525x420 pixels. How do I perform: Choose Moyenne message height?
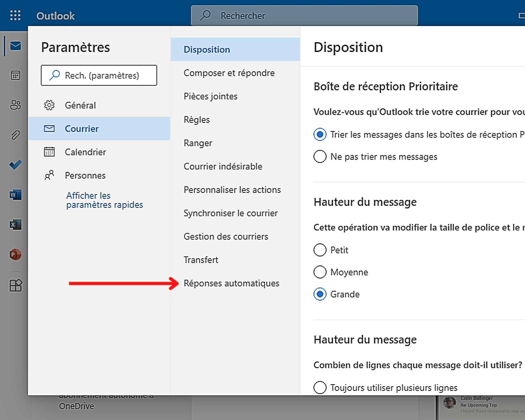click(320, 272)
